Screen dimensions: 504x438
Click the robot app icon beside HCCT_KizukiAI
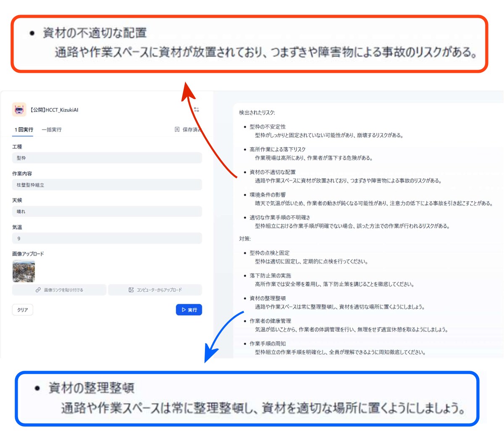point(19,109)
